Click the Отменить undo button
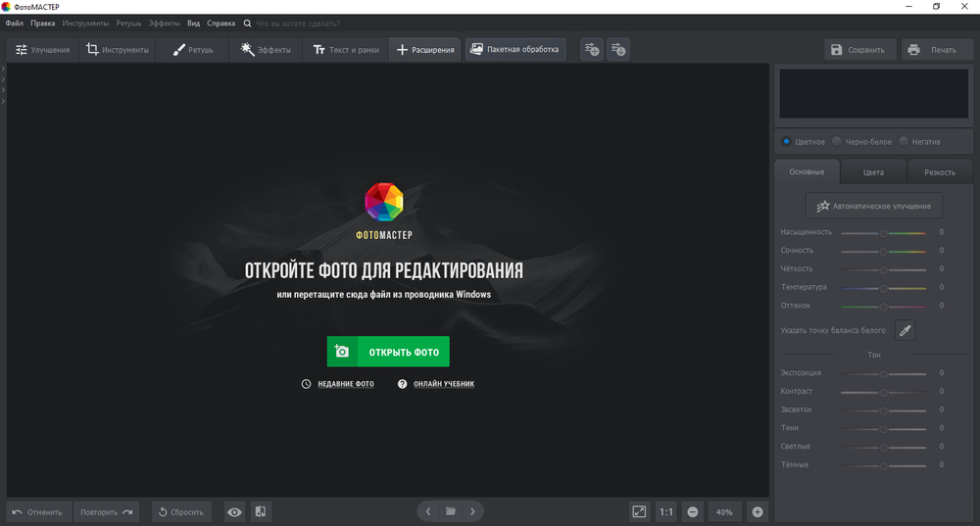The width and height of the screenshot is (980, 526). tap(39, 512)
